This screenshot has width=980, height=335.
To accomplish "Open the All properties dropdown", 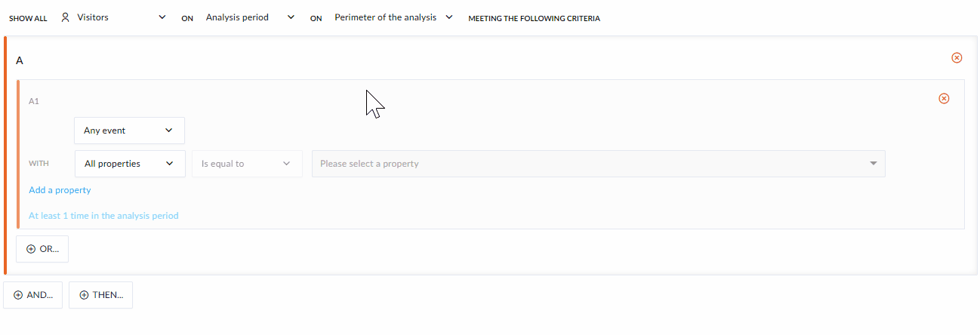I will point(130,164).
